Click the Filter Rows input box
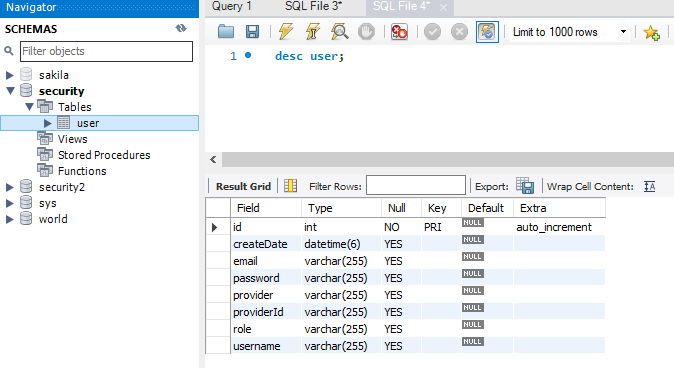674x368 pixels. pyautogui.click(x=416, y=185)
